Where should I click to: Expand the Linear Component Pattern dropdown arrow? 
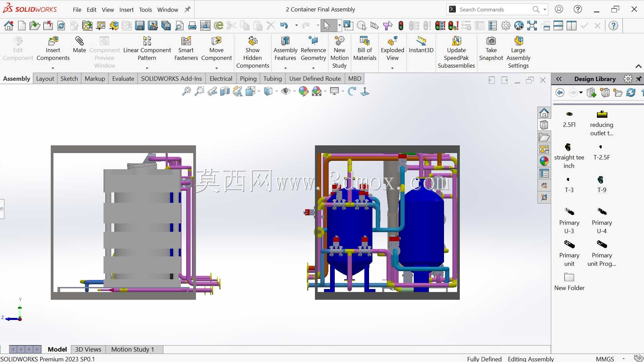[147, 68]
